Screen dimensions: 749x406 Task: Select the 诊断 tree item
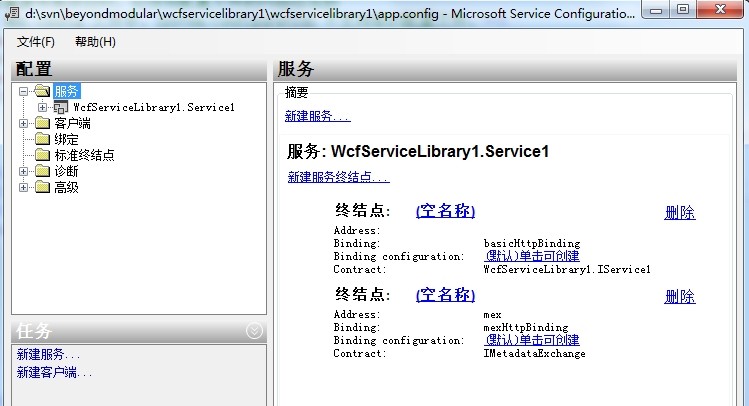(66, 171)
